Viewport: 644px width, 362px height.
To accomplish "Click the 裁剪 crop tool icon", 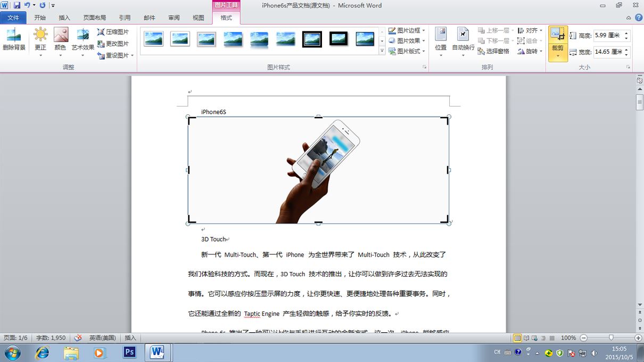I will coord(558,35).
